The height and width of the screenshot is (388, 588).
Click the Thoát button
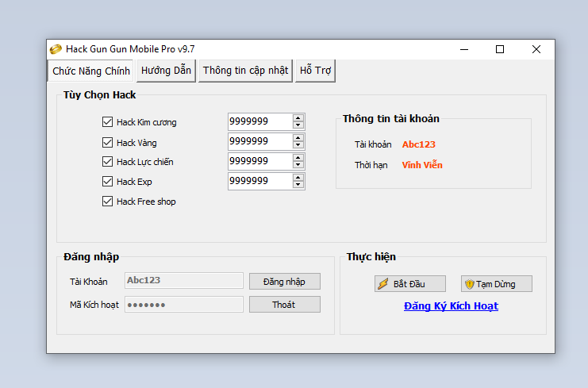tap(284, 305)
